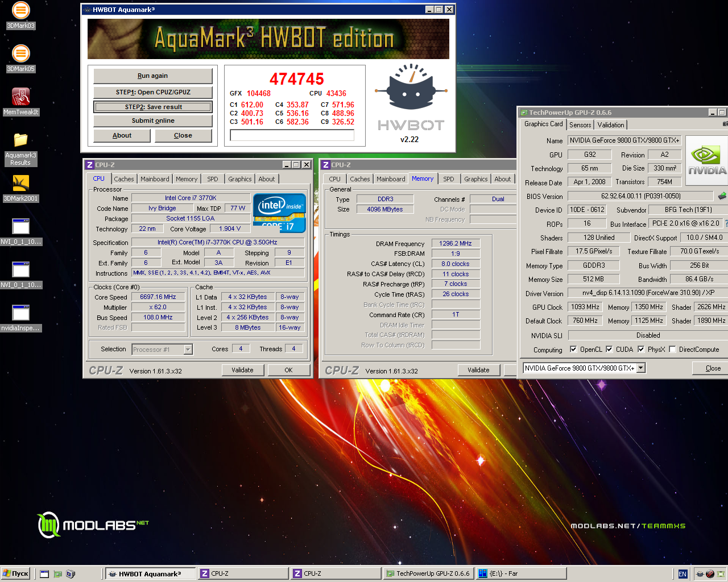This screenshot has height=582, width=728.
Task: Open SPD tab in CPU-Z memory window
Action: pos(449,179)
